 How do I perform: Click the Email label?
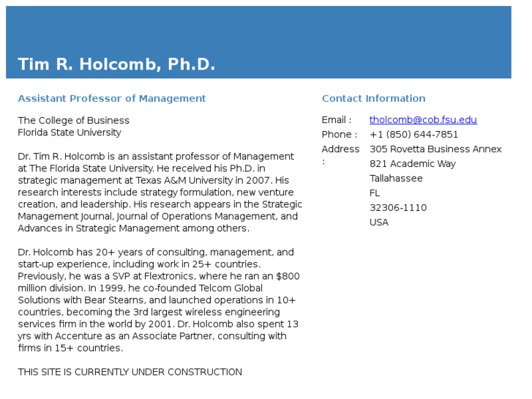tap(336, 120)
